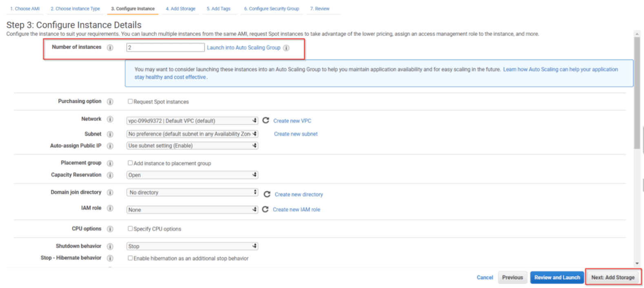
Task: Switch to 6. Configure Security Group tab
Action: [271, 9]
